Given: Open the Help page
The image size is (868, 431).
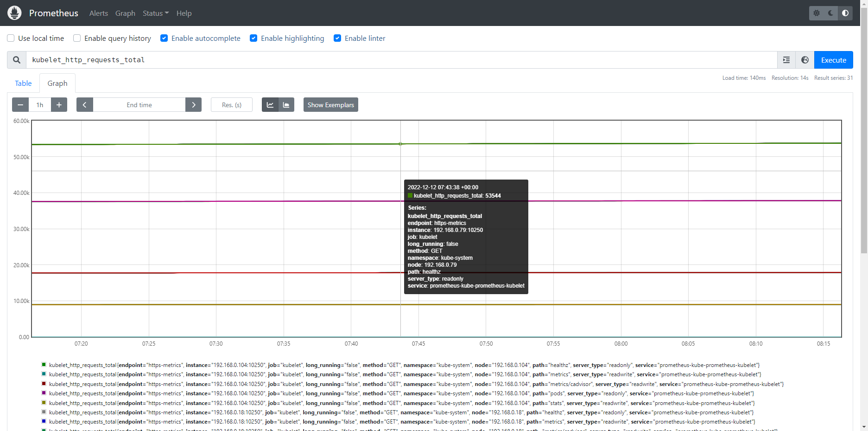Looking at the screenshot, I should [x=184, y=13].
